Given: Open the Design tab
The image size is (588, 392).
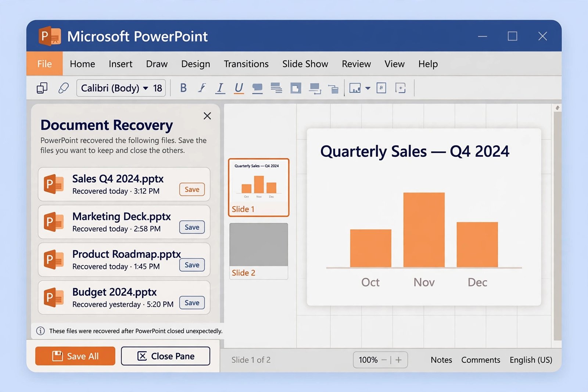Looking at the screenshot, I should click(x=196, y=64).
